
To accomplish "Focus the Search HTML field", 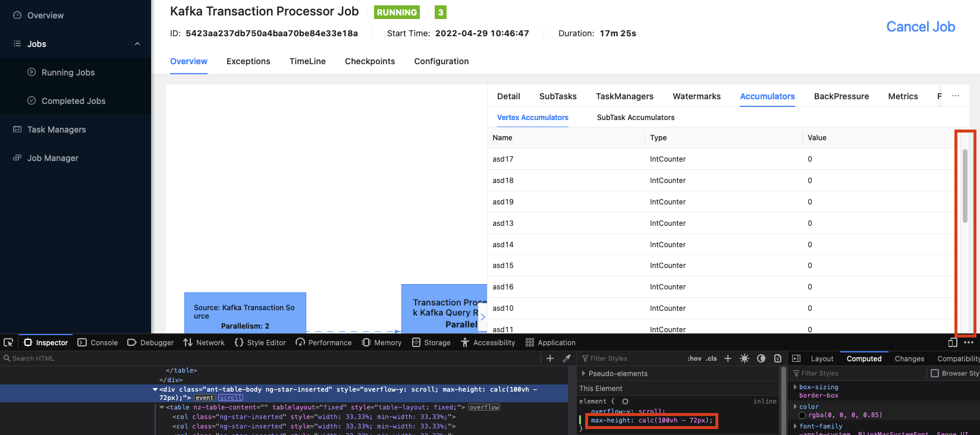I will (271, 358).
